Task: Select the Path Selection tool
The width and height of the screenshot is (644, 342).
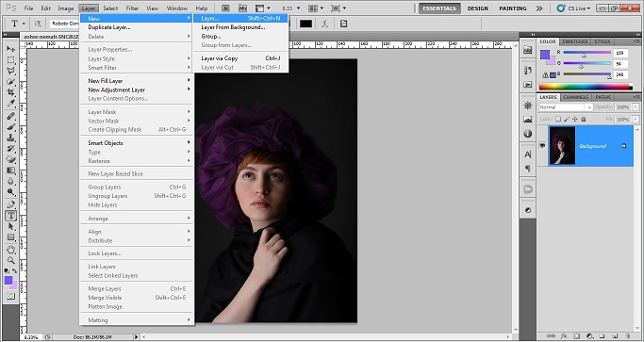Action: [10, 226]
